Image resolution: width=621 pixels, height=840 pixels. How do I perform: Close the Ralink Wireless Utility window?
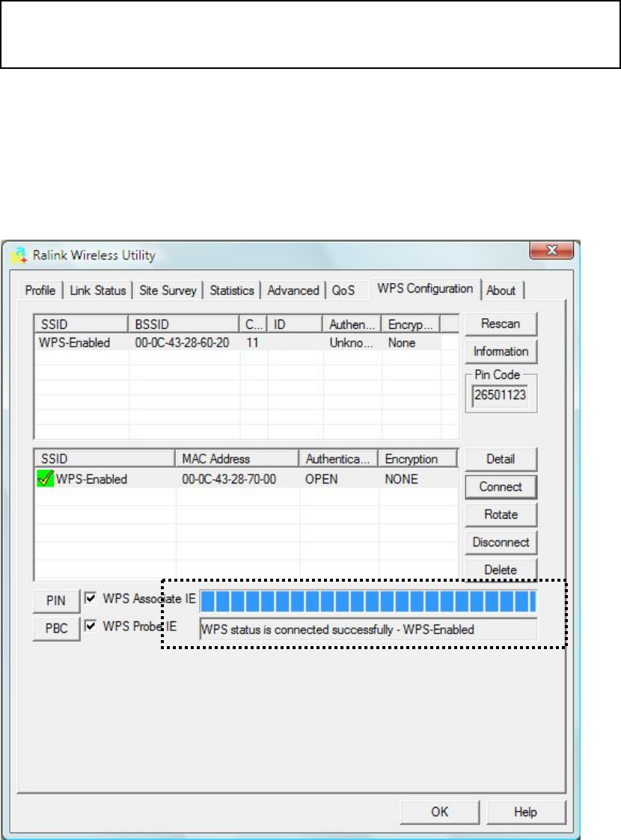click(551, 250)
